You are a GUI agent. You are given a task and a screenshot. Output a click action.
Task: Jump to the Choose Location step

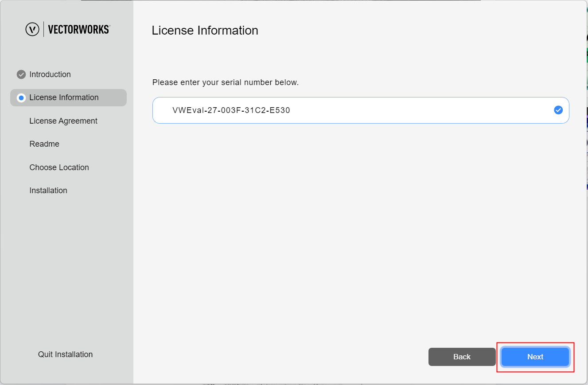[59, 167]
